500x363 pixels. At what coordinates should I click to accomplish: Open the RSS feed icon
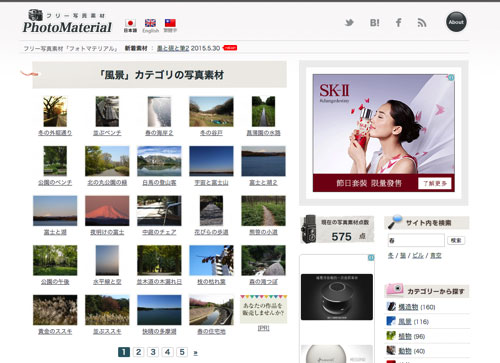[422, 23]
